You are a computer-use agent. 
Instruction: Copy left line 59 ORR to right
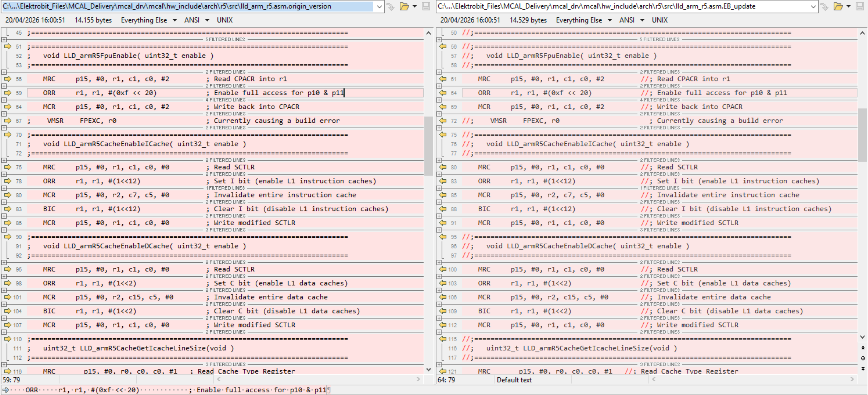(x=7, y=93)
